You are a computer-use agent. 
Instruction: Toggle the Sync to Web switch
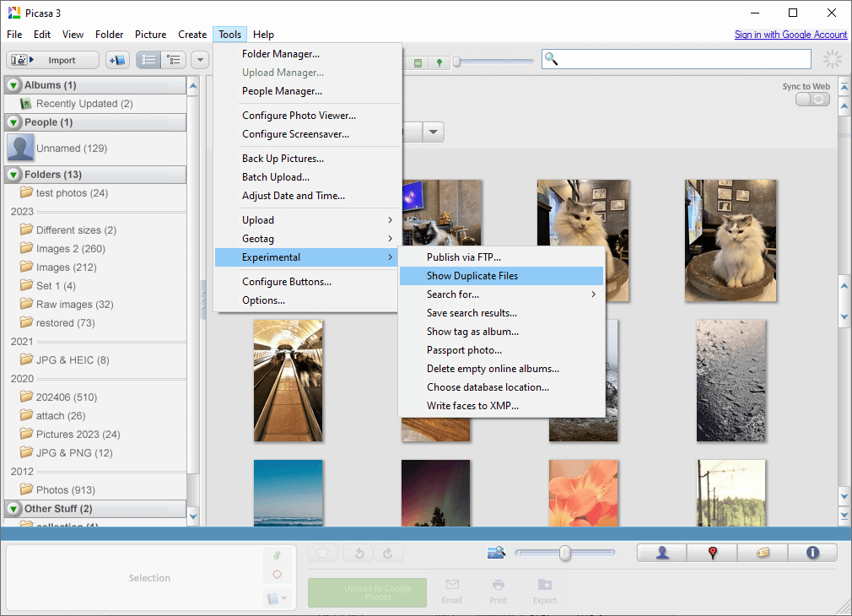[812, 100]
